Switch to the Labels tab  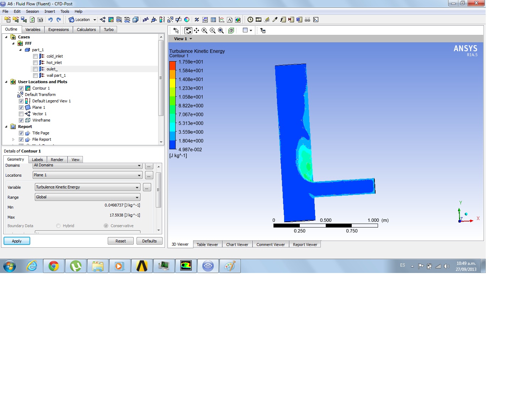click(37, 160)
